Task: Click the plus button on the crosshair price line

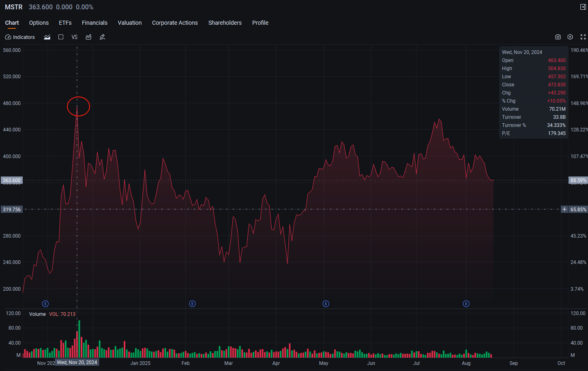Action: pyautogui.click(x=564, y=209)
